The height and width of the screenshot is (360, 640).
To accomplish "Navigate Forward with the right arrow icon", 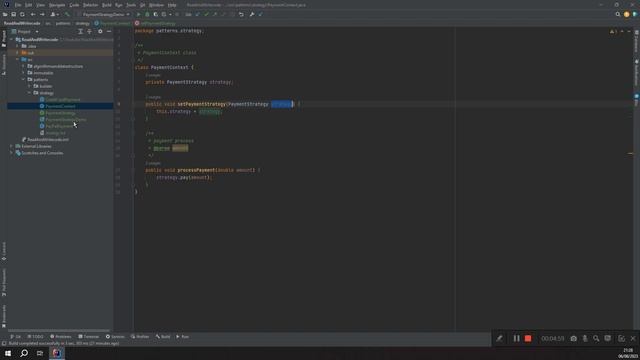I will (x=42, y=14).
